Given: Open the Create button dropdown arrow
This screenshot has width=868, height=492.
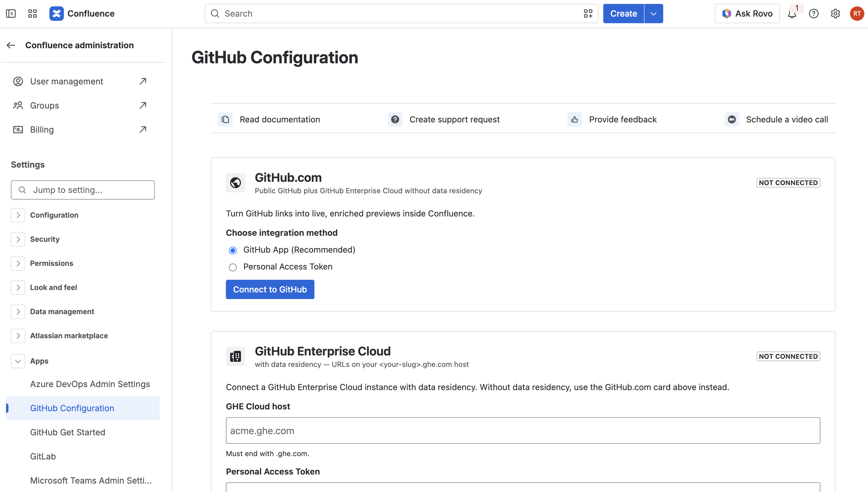Looking at the screenshot, I should (x=654, y=14).
